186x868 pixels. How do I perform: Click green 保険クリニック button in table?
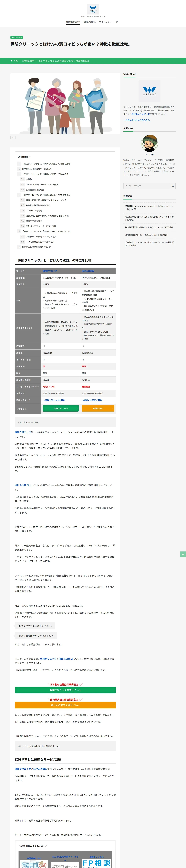(61, 408)
